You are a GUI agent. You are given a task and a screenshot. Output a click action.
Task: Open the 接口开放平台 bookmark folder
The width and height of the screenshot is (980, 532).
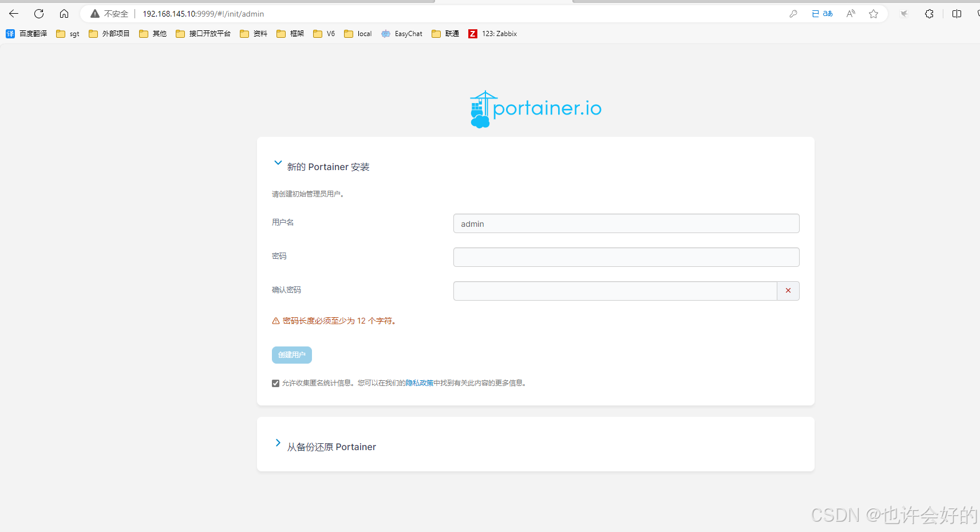coord(203,34)
